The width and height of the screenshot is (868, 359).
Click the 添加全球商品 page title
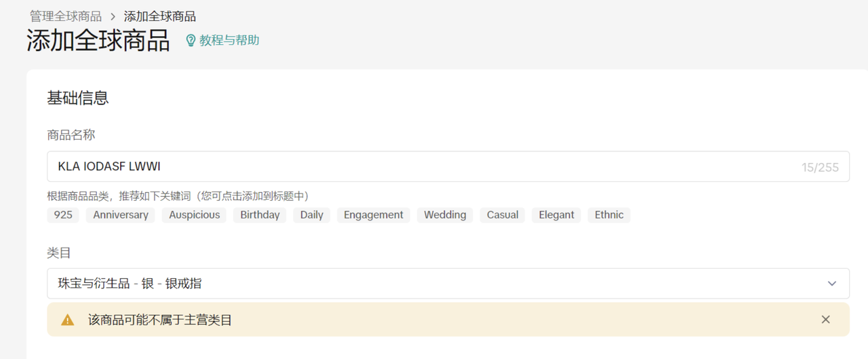tap(98, 41)
